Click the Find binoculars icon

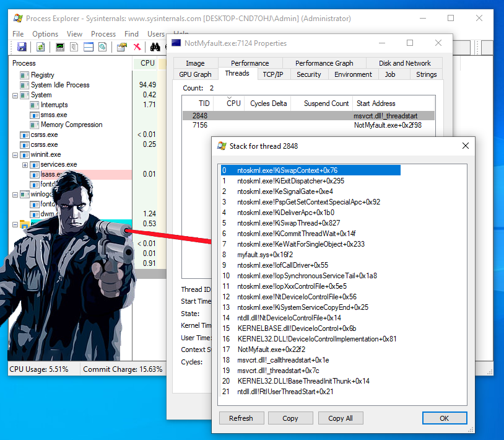click(155, 47)
